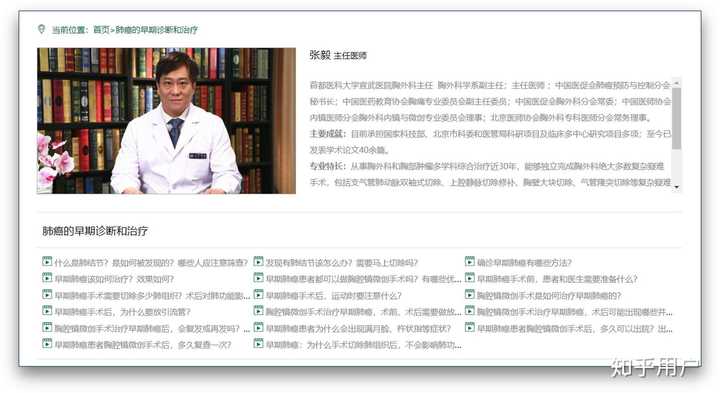Click the 肺癌的早期诊断和治疗 breadcrumb text
Viewport: 720px width, 393px height.
[x=156, y=30]
